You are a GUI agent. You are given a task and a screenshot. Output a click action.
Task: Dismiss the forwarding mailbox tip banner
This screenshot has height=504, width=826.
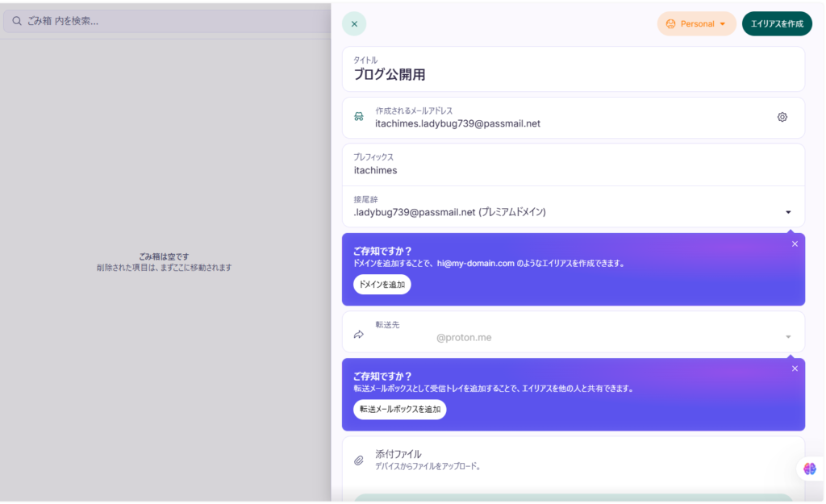(795, 369)
